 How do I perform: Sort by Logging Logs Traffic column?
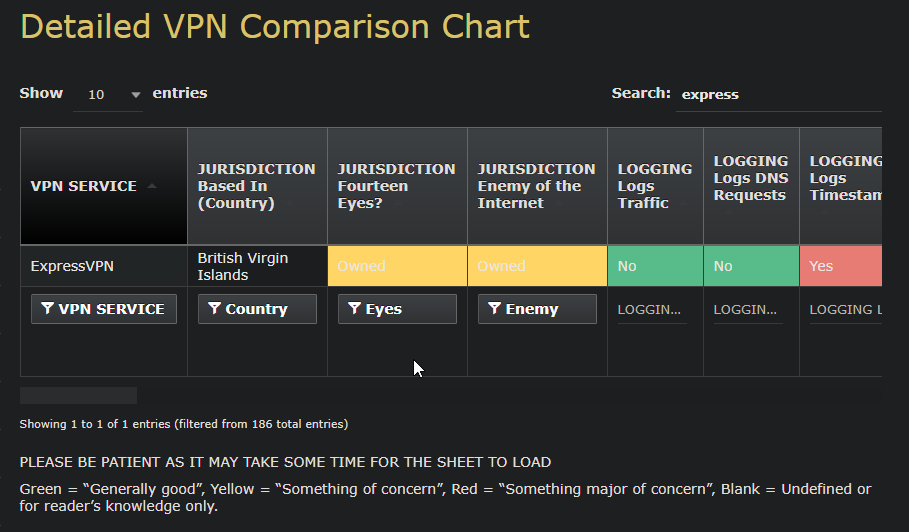(x=654, y=186)
